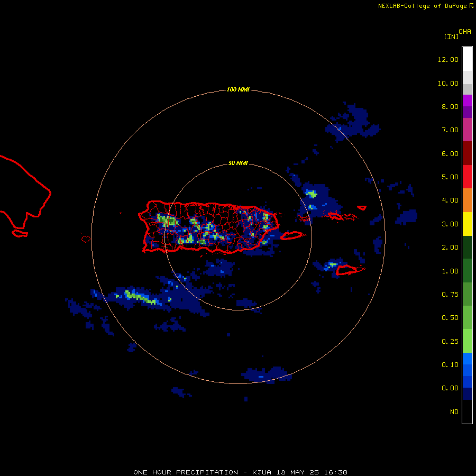476x476 pixels.
Task: Click the light green swatch beside 0.50
Action: click(x=467, y=317)
